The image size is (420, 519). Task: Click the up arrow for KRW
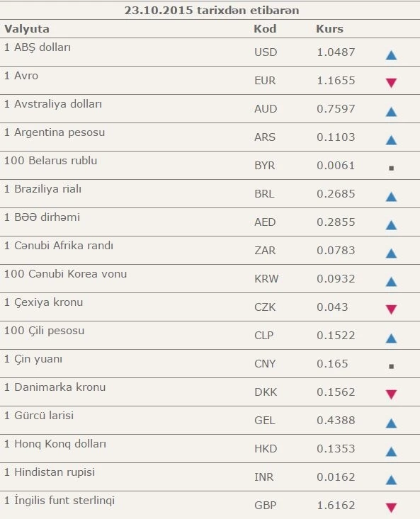(391, 282)
